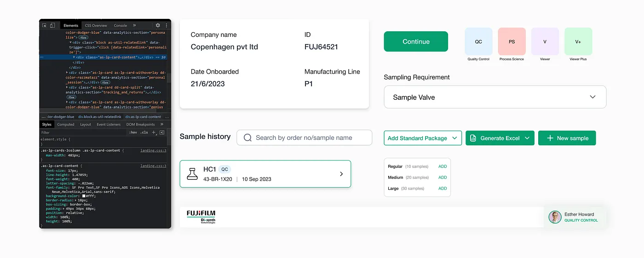Open the DevTools three-dot customize menu

tap(167, 26)
